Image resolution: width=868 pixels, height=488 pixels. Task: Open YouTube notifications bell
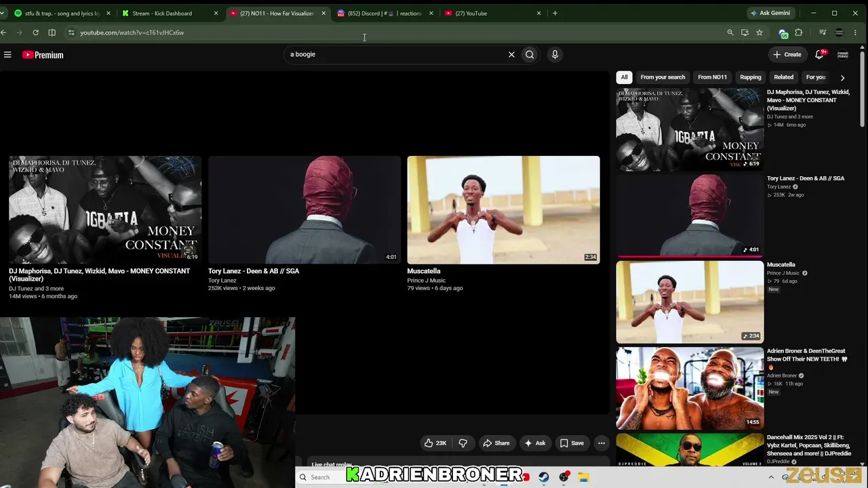pyautogui.click(x=819, y=54)
